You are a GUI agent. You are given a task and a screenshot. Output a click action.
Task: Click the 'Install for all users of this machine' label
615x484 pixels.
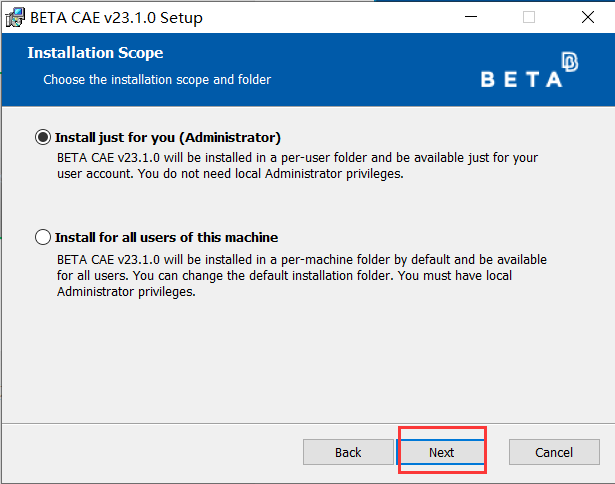click(x=166, y=237)
